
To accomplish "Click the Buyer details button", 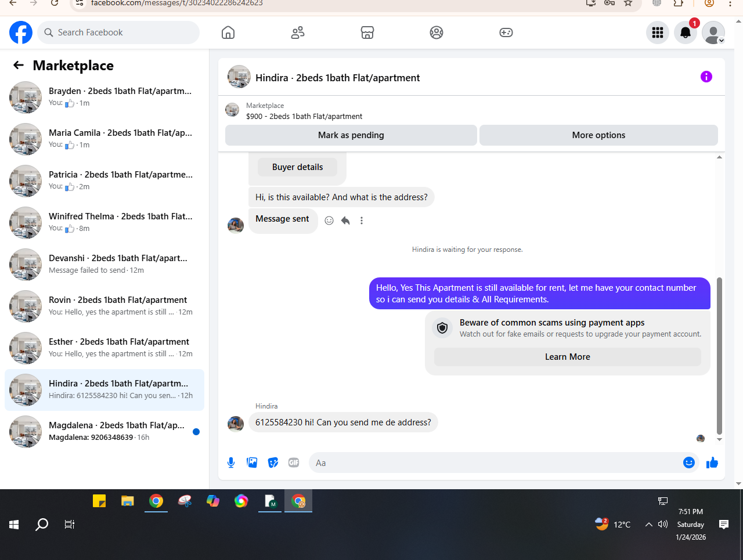I will pos(297,167).
